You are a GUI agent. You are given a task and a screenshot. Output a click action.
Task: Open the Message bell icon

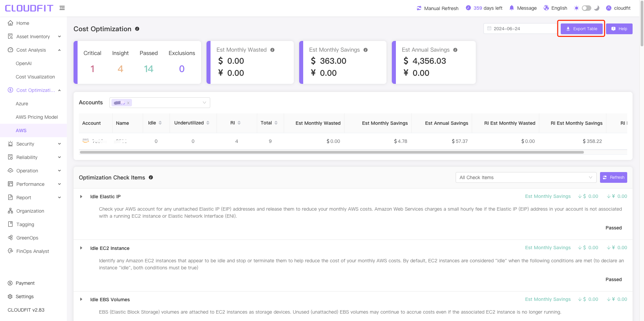coord(512,8)
